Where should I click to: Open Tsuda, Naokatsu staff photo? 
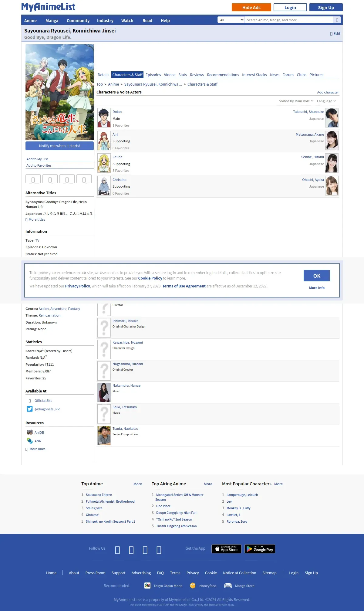click(x=104, y=436)
